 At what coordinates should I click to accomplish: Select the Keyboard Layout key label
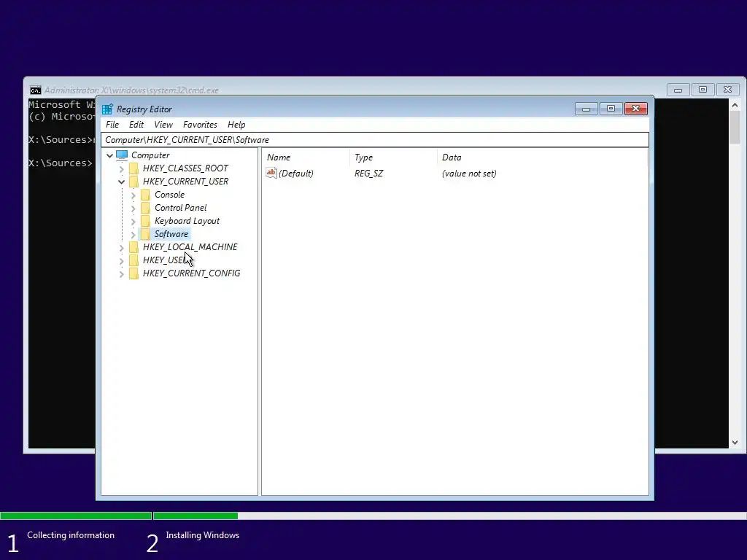[x=187, y=221]
